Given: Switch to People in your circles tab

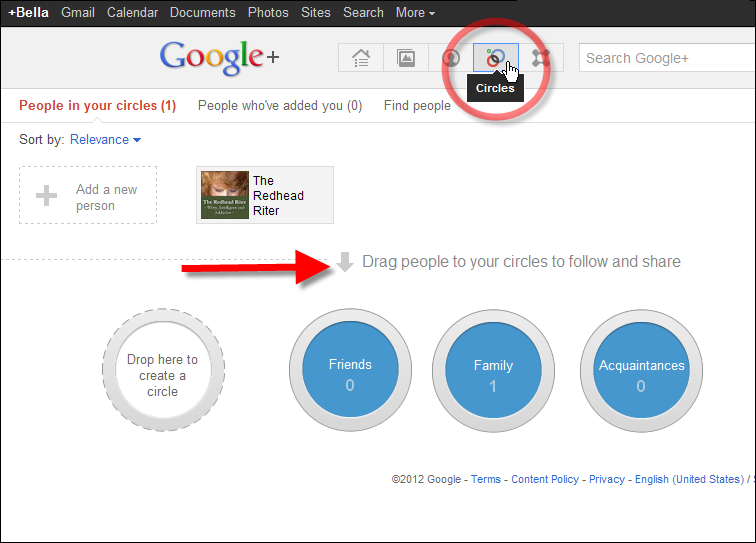Looking at the screenshot, I should [x=97, y=106].
